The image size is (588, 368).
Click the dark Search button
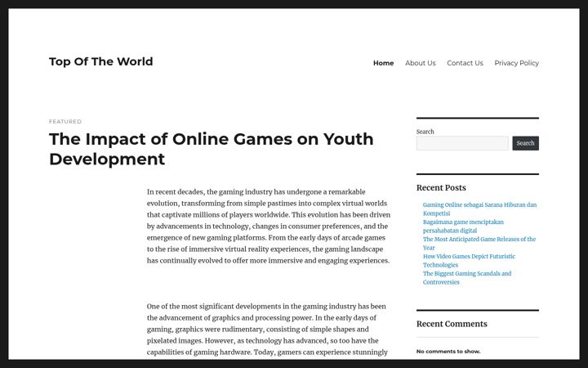coord(525,143)
